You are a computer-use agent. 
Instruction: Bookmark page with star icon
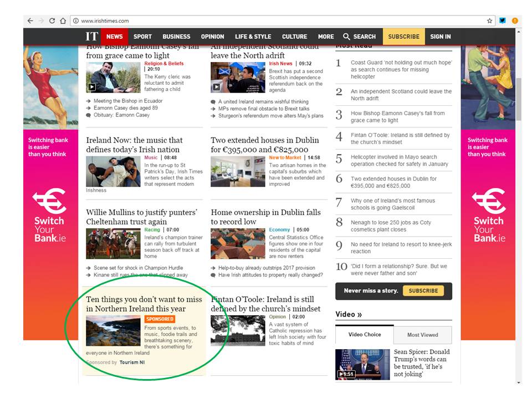pyautogui.click(x=489, y=21)
